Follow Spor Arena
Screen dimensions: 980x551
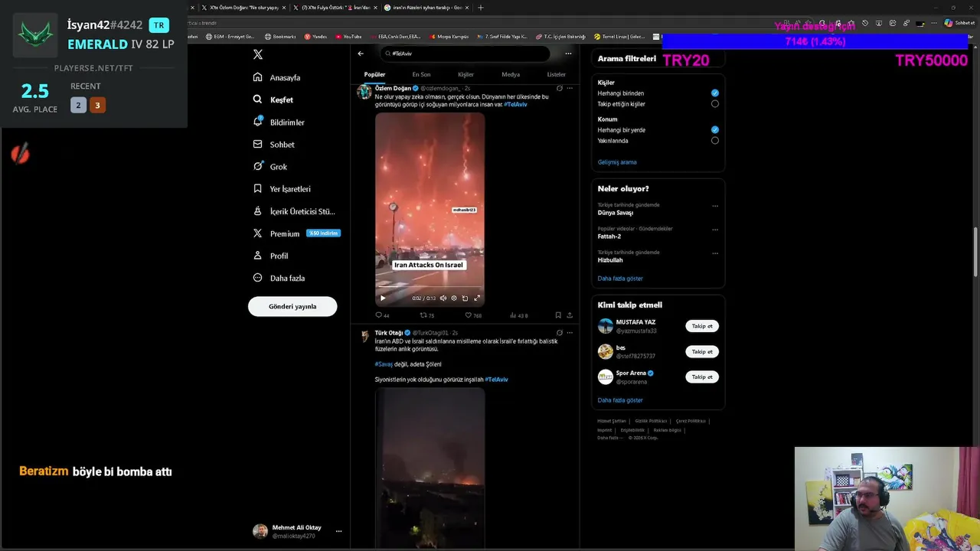(702, 377)
